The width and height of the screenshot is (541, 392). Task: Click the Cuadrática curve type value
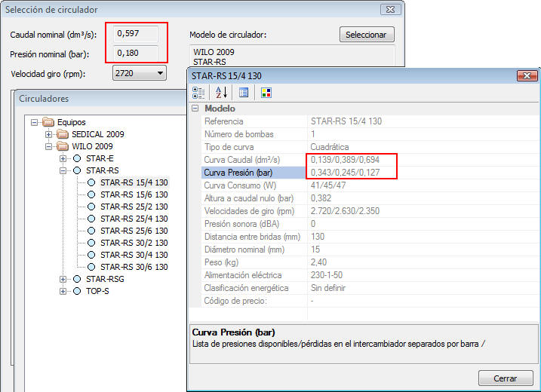(330, 147)
